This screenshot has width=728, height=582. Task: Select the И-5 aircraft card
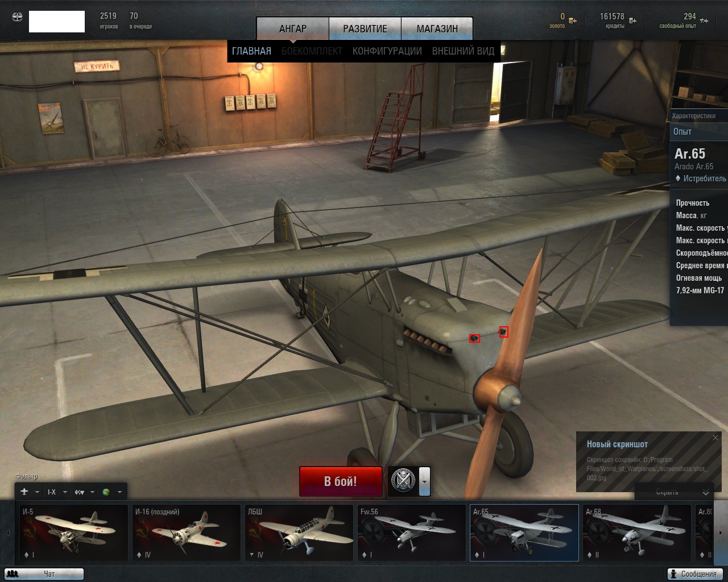(74, 533)
